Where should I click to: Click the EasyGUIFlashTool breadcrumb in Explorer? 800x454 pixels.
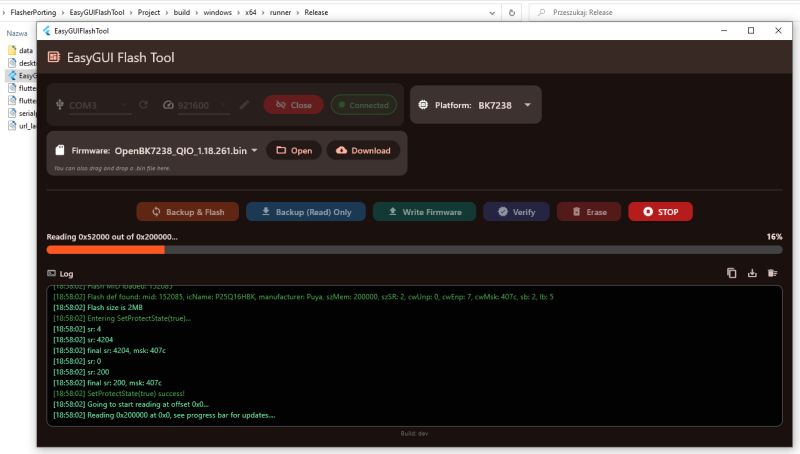[97, 12]
